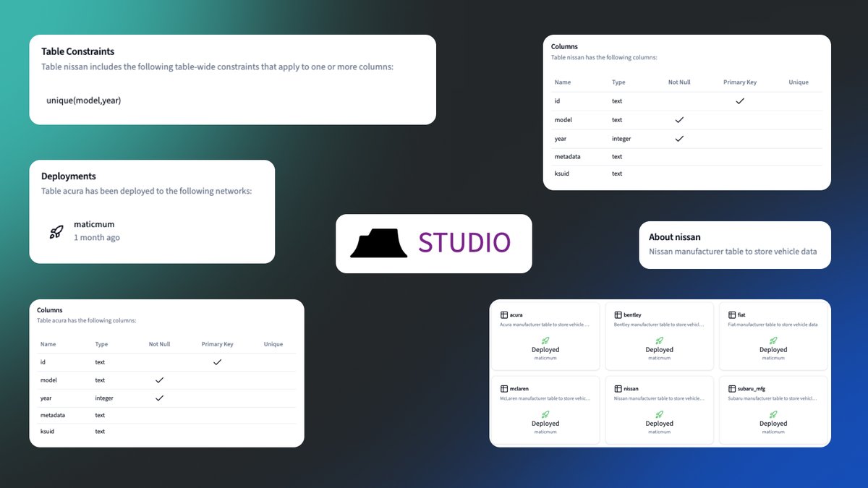
Task: Click the table icon next to acura card title
Action: (x=504, y=315)
